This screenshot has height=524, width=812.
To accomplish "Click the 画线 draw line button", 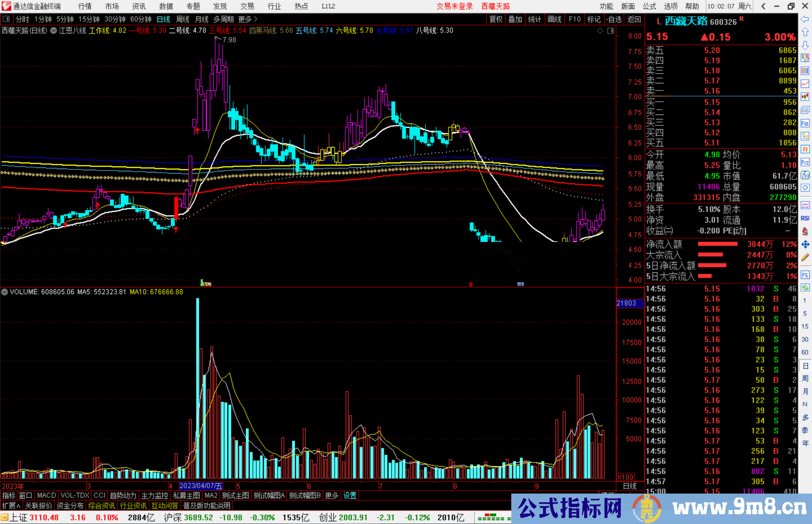I will 554,19.
